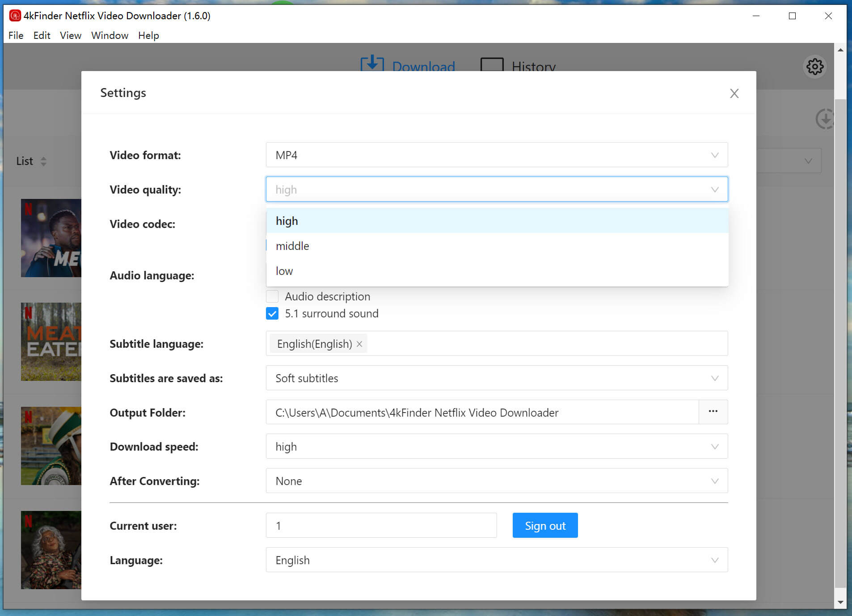Click the Current user field
852x616 pixels.
381,525
